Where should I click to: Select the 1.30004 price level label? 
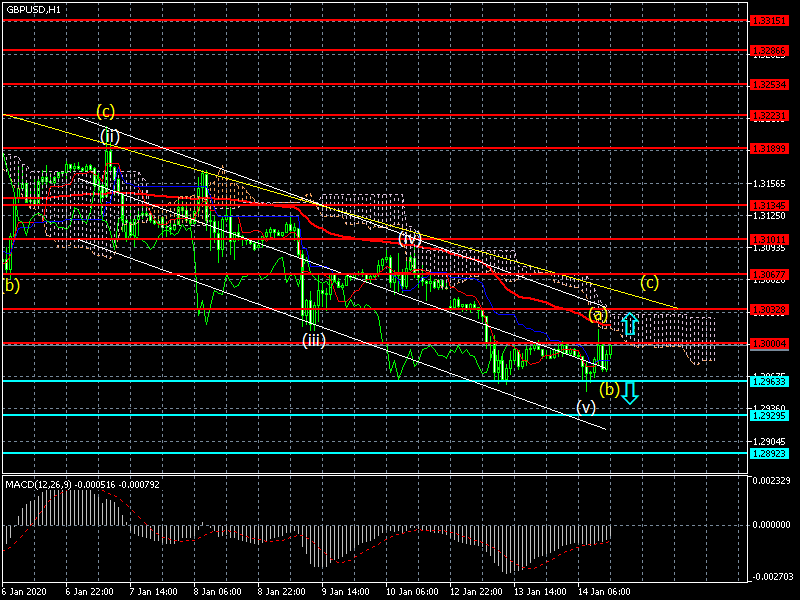[769, 344]
